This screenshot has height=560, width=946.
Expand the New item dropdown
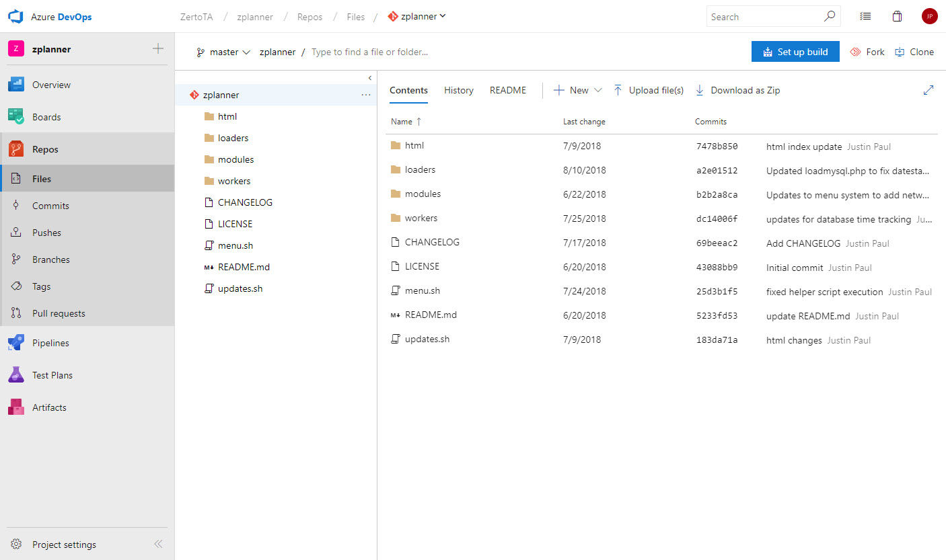click(577, 90)
